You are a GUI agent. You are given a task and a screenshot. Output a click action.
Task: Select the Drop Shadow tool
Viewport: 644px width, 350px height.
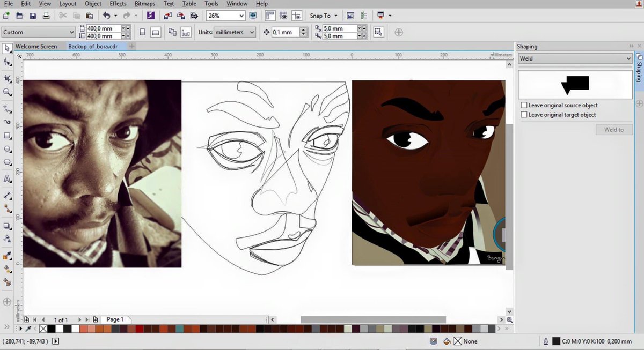(8, 226)
